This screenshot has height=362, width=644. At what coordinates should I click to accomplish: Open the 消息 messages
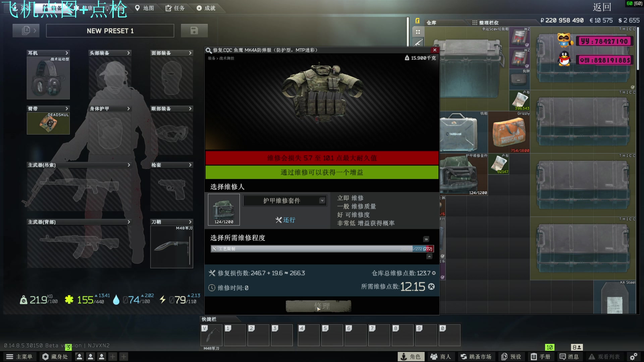coord(569,357)
